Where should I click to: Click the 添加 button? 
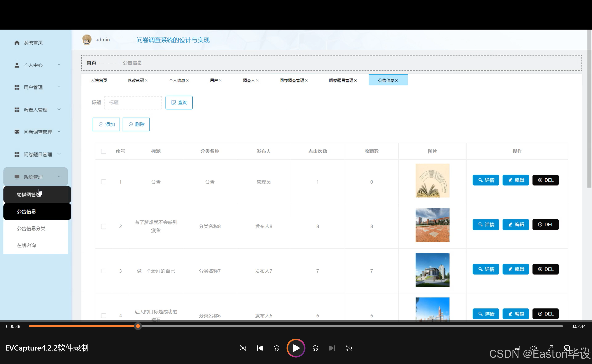click(106, 125)
